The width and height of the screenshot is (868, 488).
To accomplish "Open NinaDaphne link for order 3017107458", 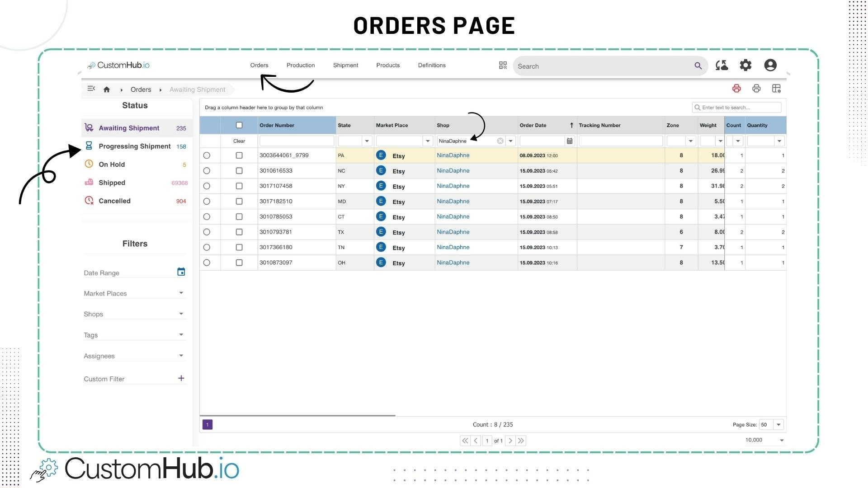I will click(453, 186).
